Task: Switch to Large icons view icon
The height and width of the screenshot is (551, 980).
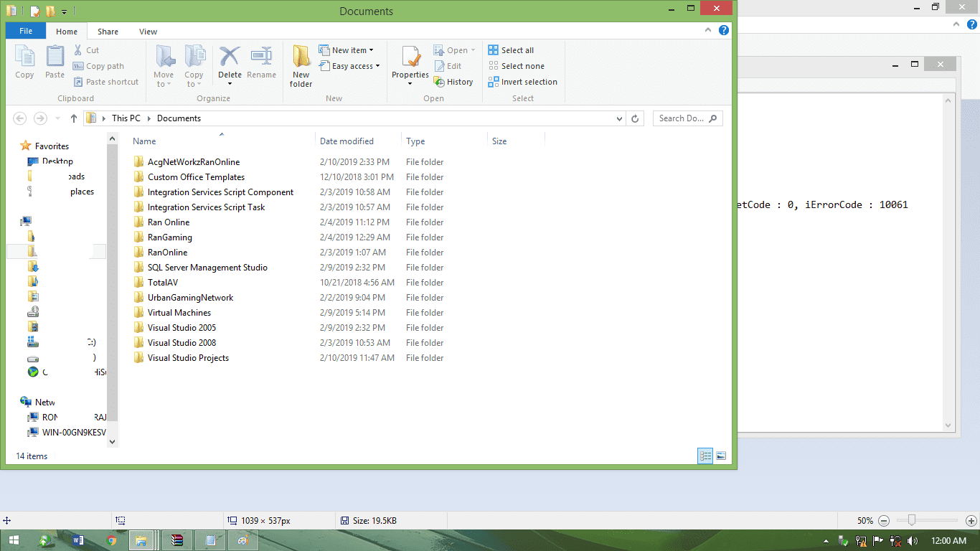Action: click(x=721, y=456)
